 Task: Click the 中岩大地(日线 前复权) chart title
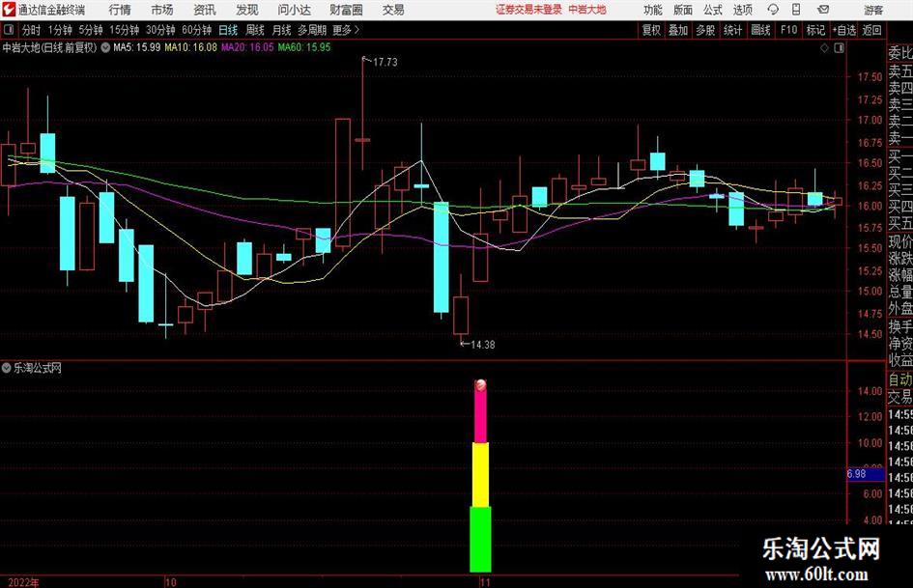(49, 47)
